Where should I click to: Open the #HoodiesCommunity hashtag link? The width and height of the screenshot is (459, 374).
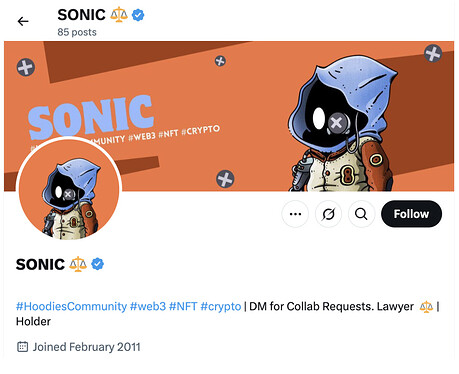(71, 306)
